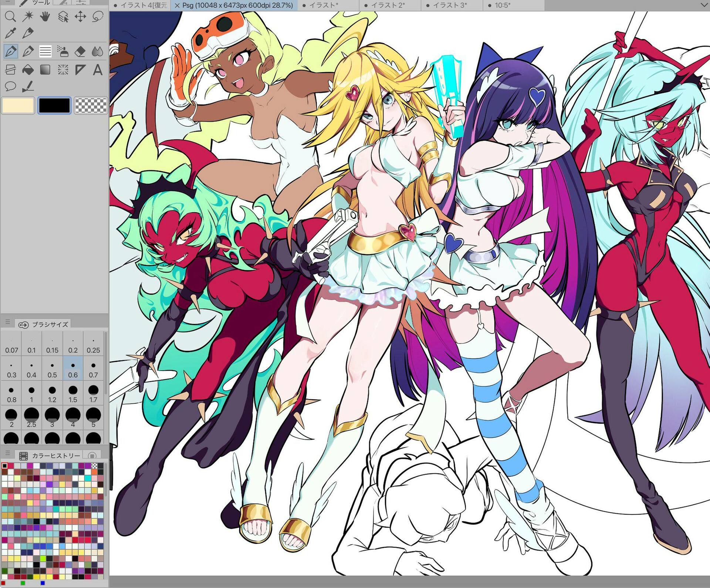Select the Eraser tool
Image resolution: width=710 pixels, height=588 pixels.
[x=80, y=51]
